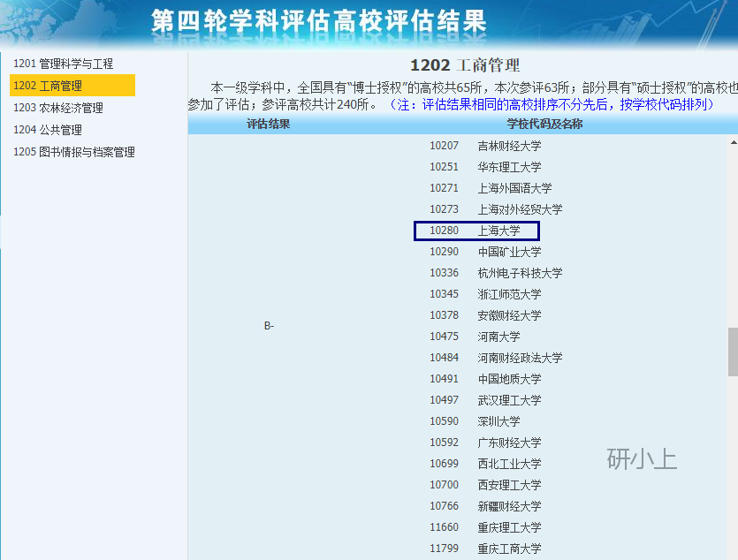
Task: Select row 河南财经政法大学
Action: [x=496, y=358]
